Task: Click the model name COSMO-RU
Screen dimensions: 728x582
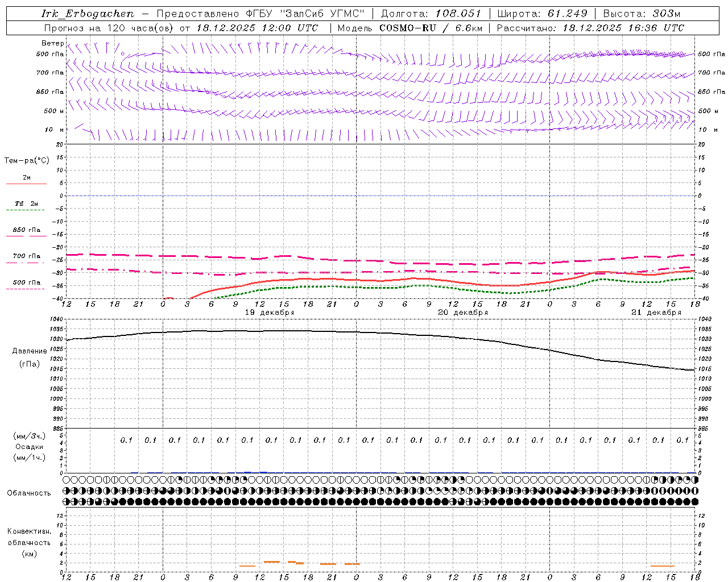Action: (407, 28)
